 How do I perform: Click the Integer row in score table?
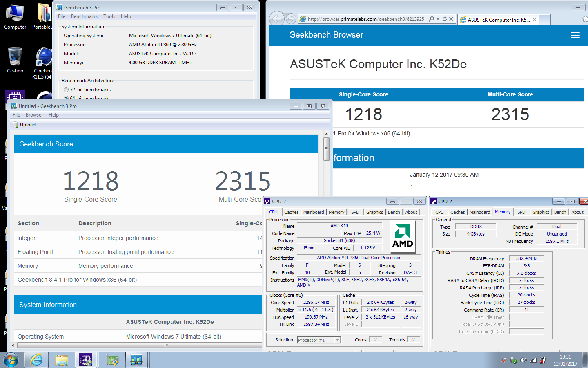pos(139,238)
